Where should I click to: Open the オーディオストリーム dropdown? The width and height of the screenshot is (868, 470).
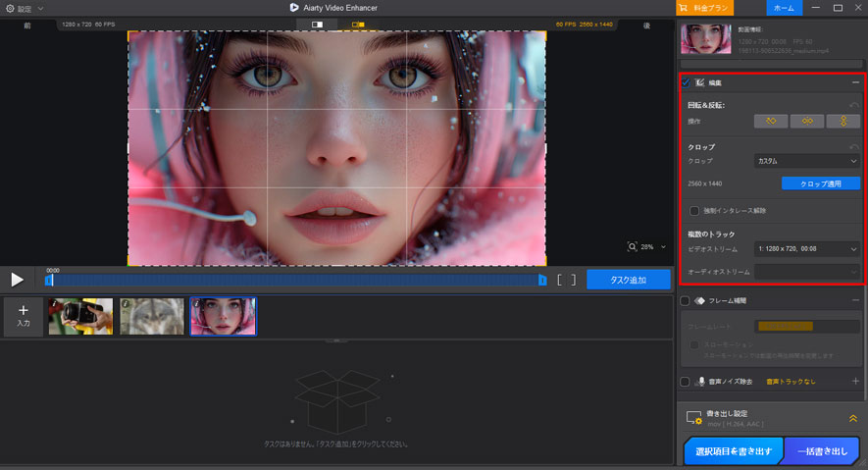[806, 272]
